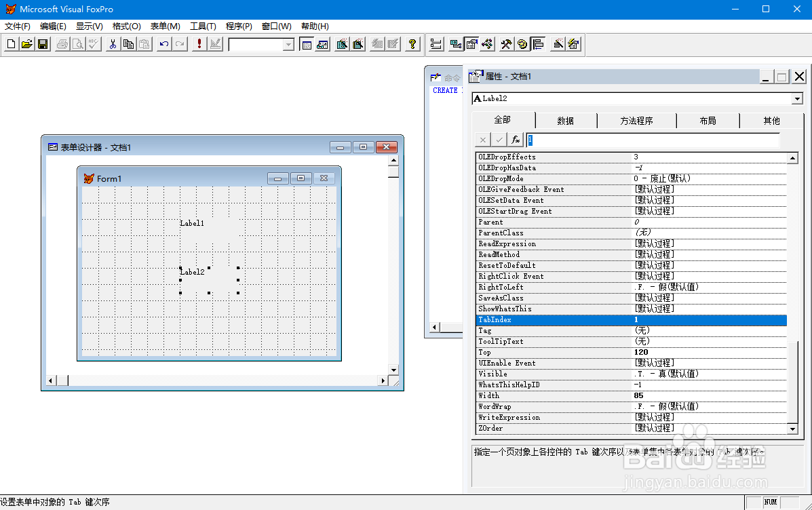Viewport: 812px width, 510px height.
Task: Open the 格式(O) menu
Action: [126, 26]
